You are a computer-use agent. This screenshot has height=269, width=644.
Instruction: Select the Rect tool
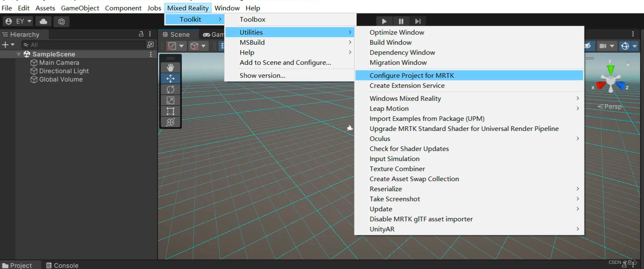click(x=170, y=111)
